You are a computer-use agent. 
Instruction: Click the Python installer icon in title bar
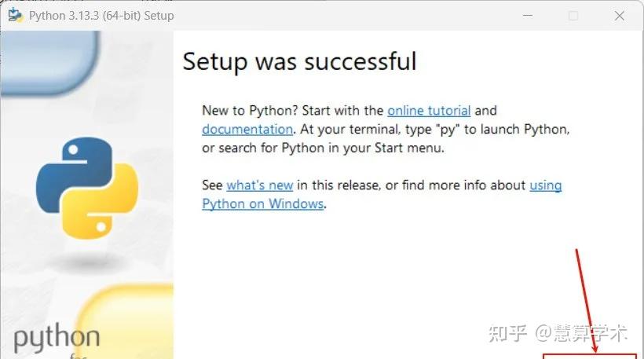point(14,16)
